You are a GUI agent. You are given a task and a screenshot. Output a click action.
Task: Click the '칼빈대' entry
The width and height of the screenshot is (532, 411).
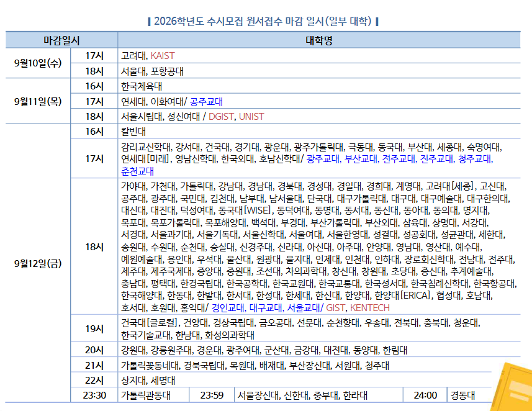(x=133, y=132)
